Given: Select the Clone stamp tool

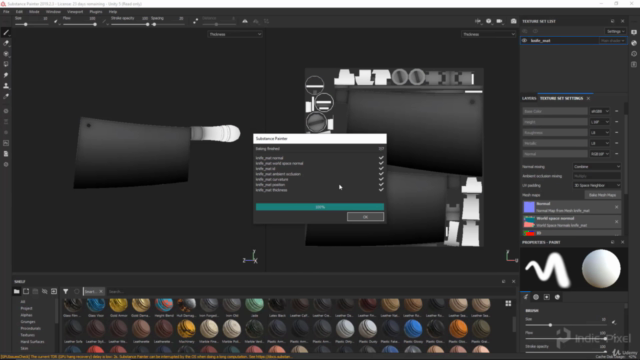Looking at the screenshot, I should click(6, 86).
